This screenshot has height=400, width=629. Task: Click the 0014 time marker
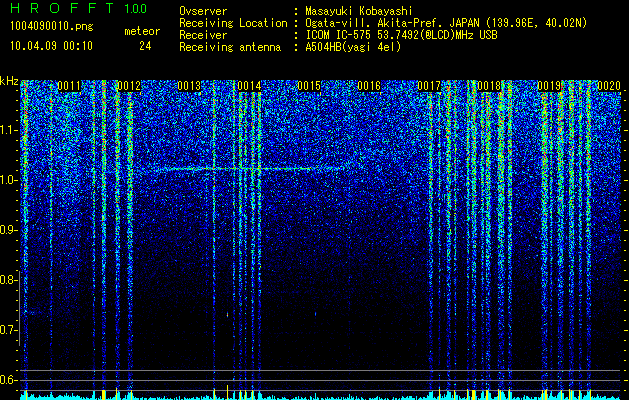pos(250,86)
